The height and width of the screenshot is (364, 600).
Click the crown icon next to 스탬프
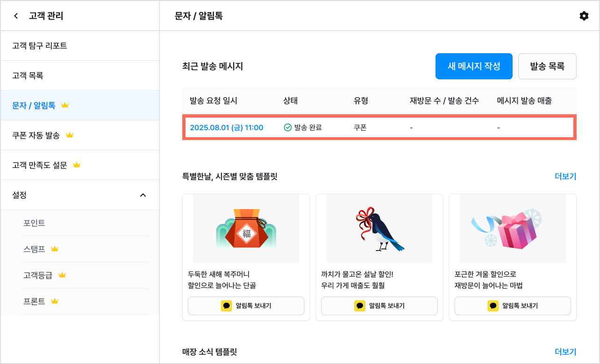[x=55, y=249]
